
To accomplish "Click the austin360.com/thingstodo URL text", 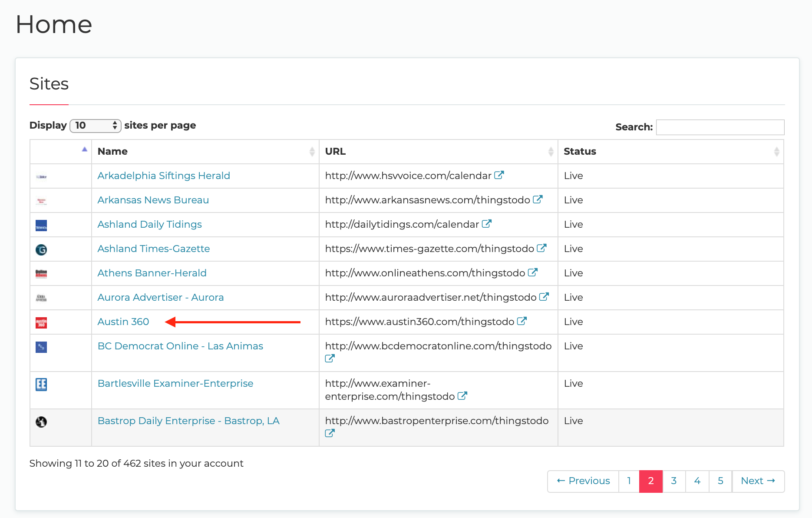I will 419,322.
